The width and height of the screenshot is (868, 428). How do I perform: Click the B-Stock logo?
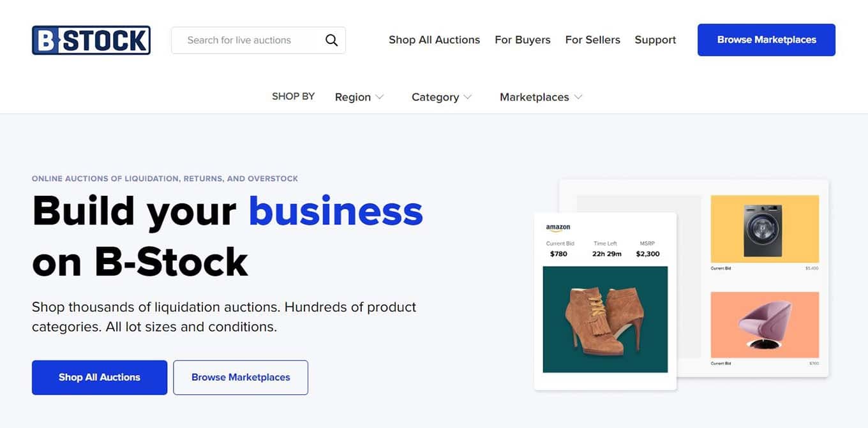coord(91,40)
